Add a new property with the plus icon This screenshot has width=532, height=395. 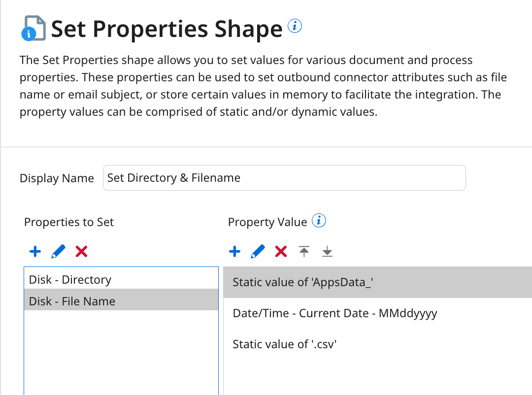34,252
